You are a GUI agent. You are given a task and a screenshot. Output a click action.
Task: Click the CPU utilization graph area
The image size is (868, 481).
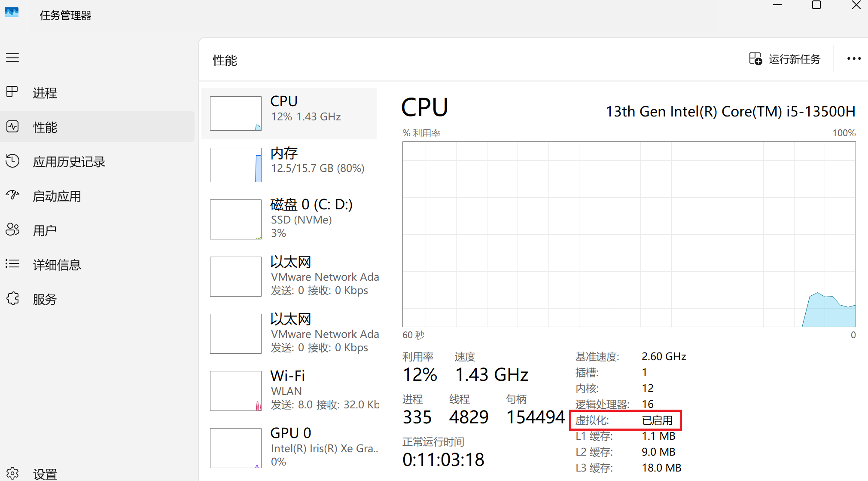coord(629,234)
